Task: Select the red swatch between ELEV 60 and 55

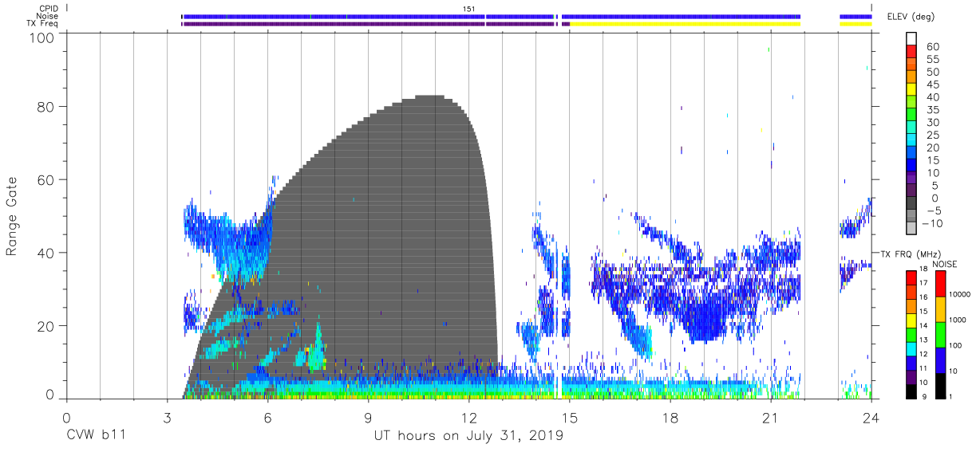Action: click(x=911, y=52)
